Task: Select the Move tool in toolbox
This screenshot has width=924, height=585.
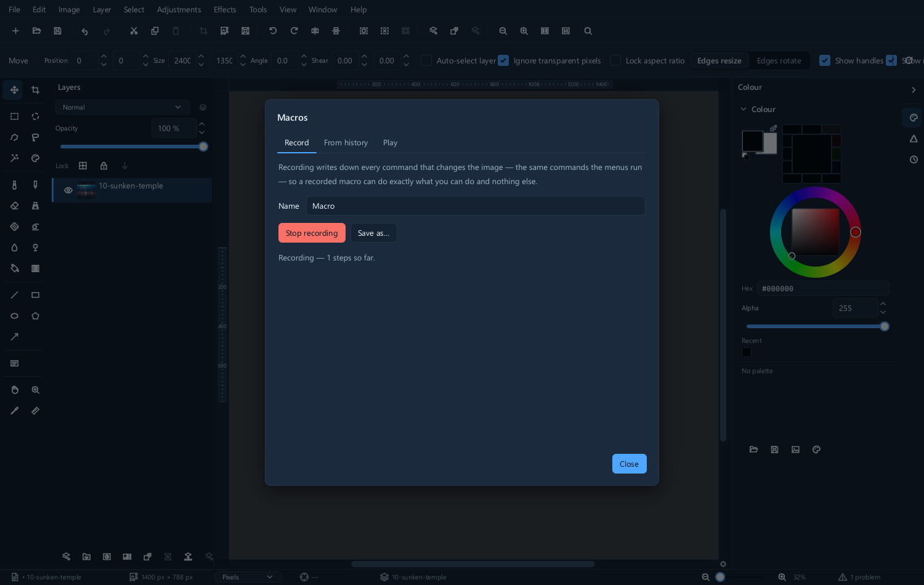Action: pos(14,90)
